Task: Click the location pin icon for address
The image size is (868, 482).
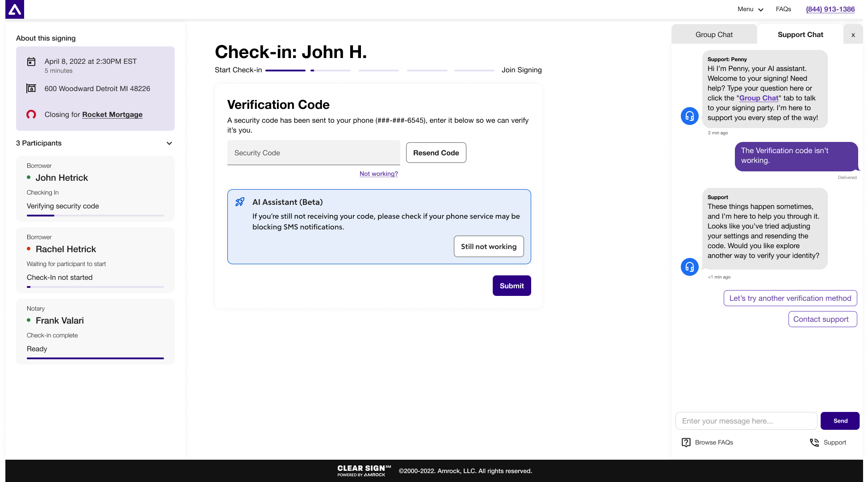Action: click(x=31, y=88)
